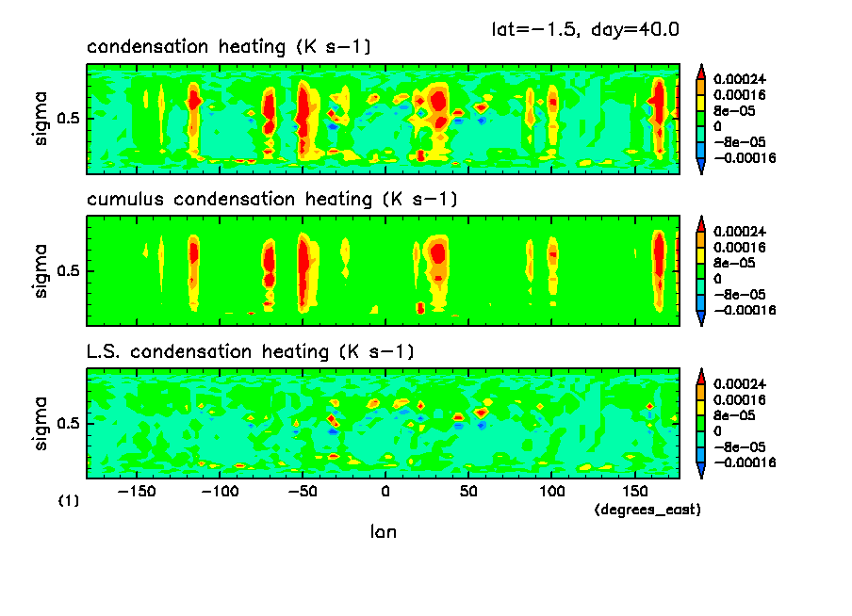The width and height of the screenshot is (852, 616).
Task: Click the '100' longitude tick label
Action: click(551, 493)
